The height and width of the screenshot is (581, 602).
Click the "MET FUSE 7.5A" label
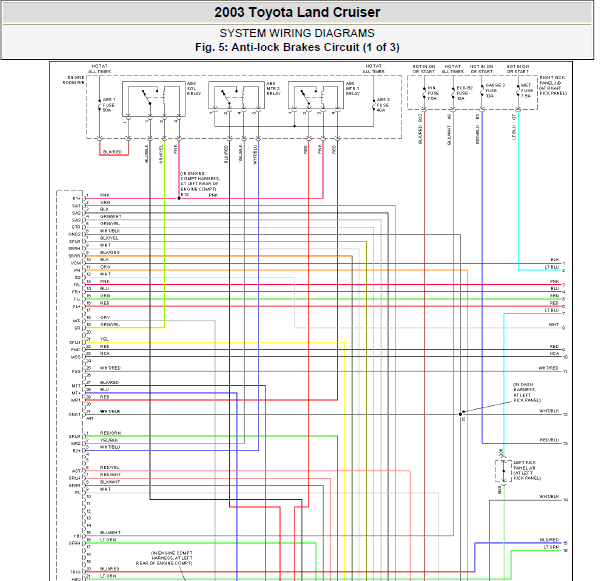(527, 91)
